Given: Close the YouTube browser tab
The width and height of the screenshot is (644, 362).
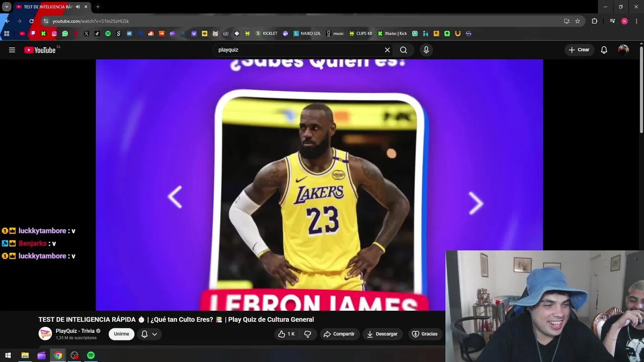Looking at the screenshot, I should tap(86, 7).
